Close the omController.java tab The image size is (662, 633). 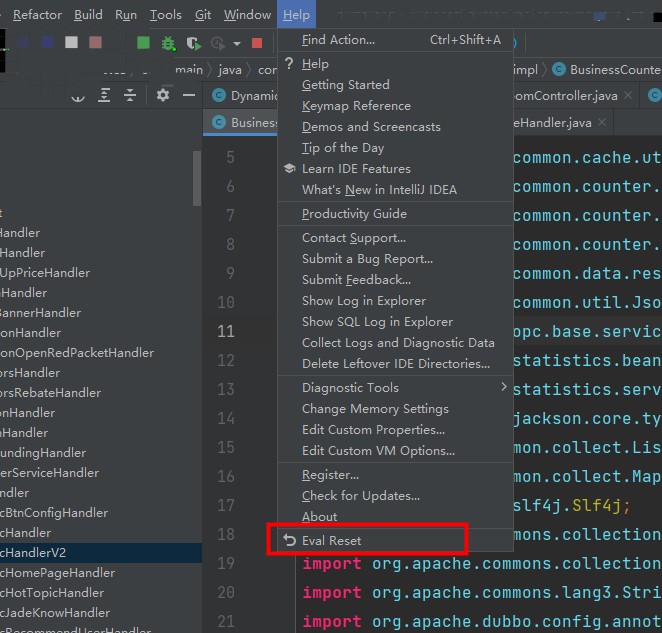628,95
